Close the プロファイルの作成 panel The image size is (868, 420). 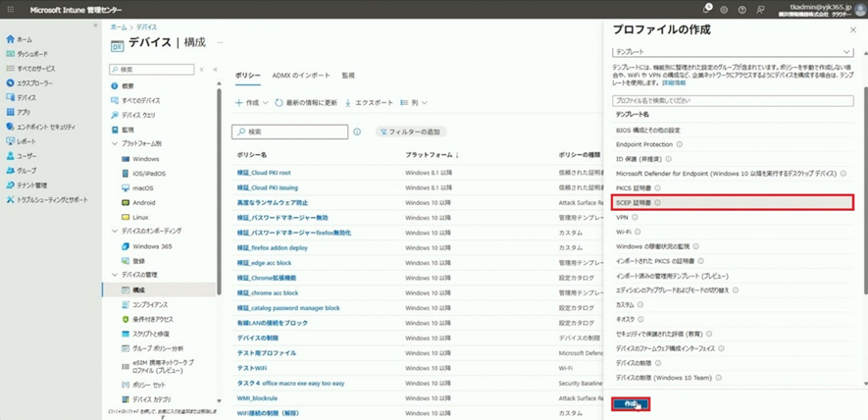pyautogui.click(x=852, y=29)
